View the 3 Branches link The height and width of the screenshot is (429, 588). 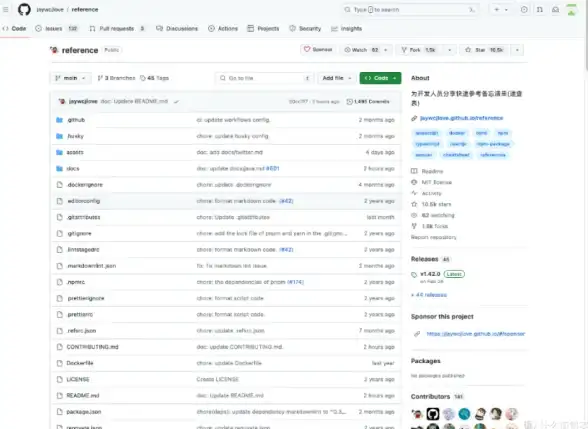[116, 78]
